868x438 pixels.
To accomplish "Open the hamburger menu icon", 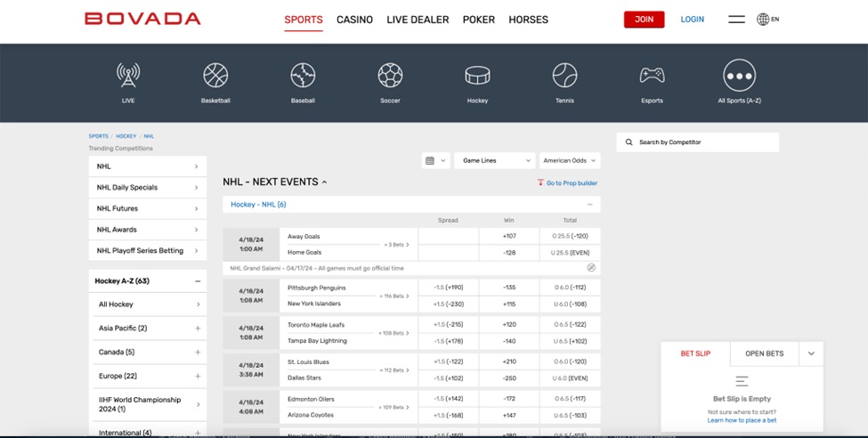I will tap(736, 20).
